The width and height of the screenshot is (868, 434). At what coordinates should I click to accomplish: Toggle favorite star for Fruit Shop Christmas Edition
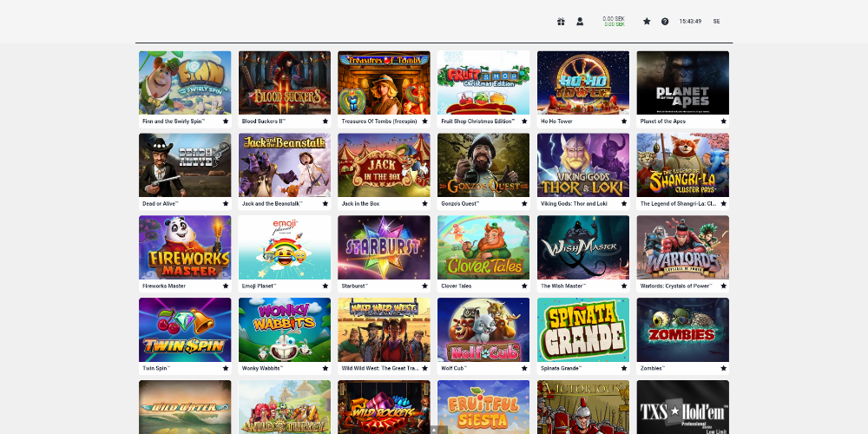524,122
